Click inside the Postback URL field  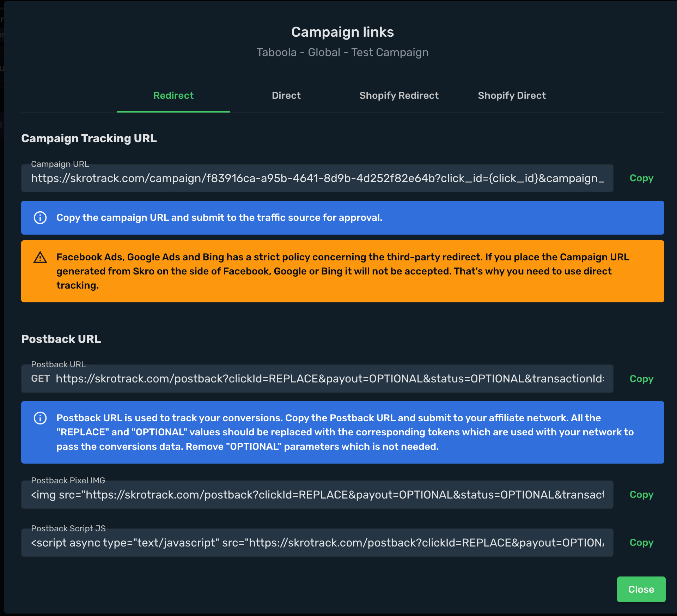317,379
